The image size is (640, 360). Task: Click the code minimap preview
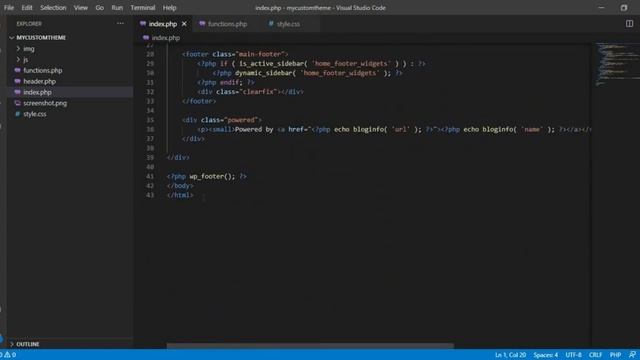coord(617,64)
